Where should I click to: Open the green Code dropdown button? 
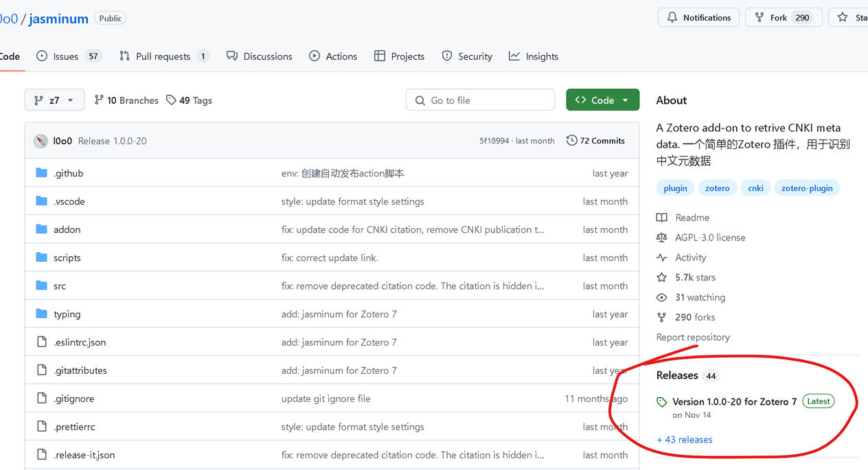tap(602, 100)
